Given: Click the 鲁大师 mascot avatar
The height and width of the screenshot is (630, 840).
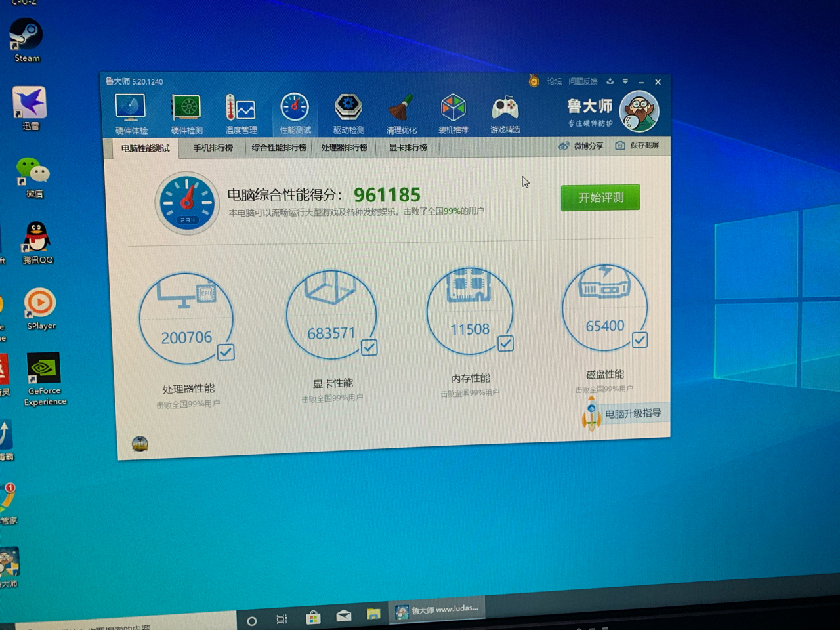Looking at the screenshot, I should [639, 111].
